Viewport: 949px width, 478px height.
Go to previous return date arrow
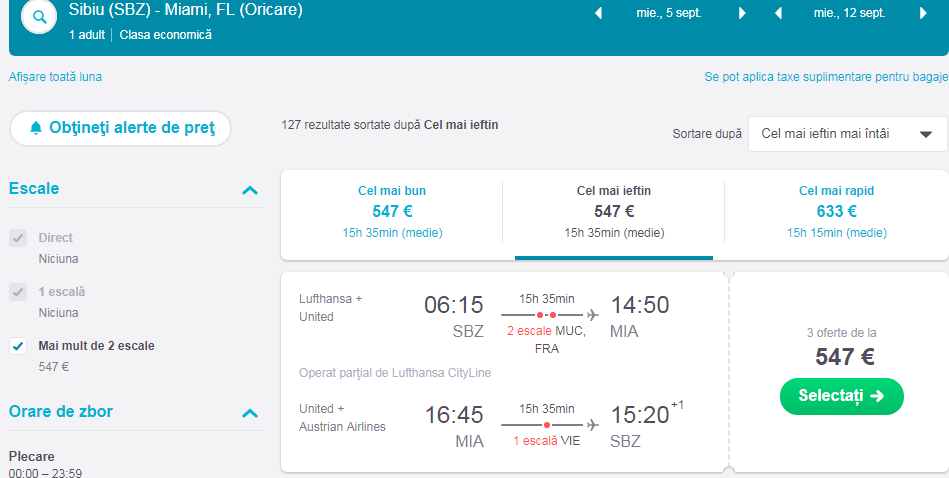pos(778,14)
